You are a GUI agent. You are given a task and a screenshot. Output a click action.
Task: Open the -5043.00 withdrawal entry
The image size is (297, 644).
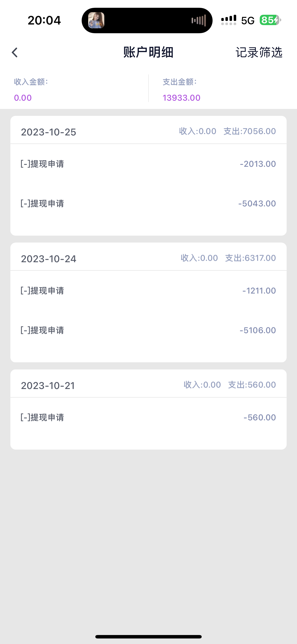[x=148, y=204]
